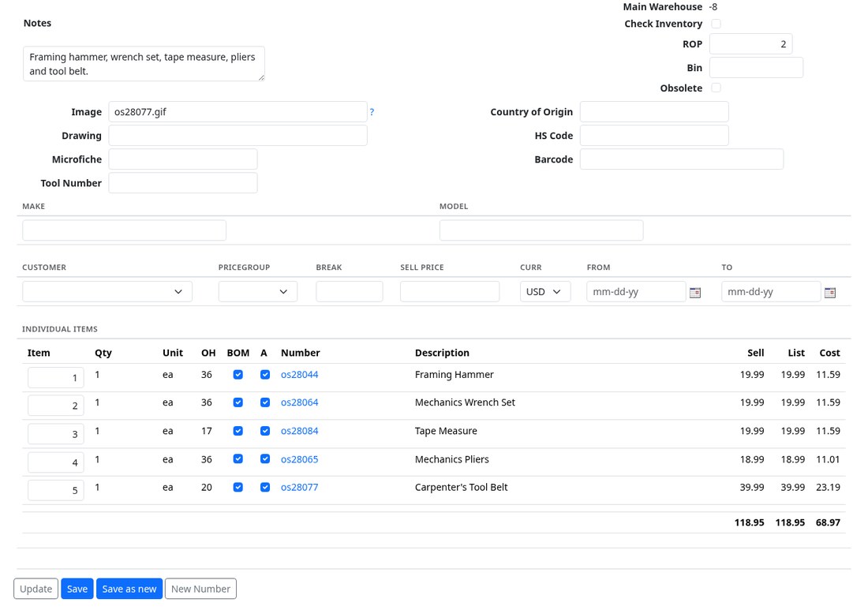Click item number field for Carpenter's Tool Belt
This screenshot has height=610, width=868.
56,490
